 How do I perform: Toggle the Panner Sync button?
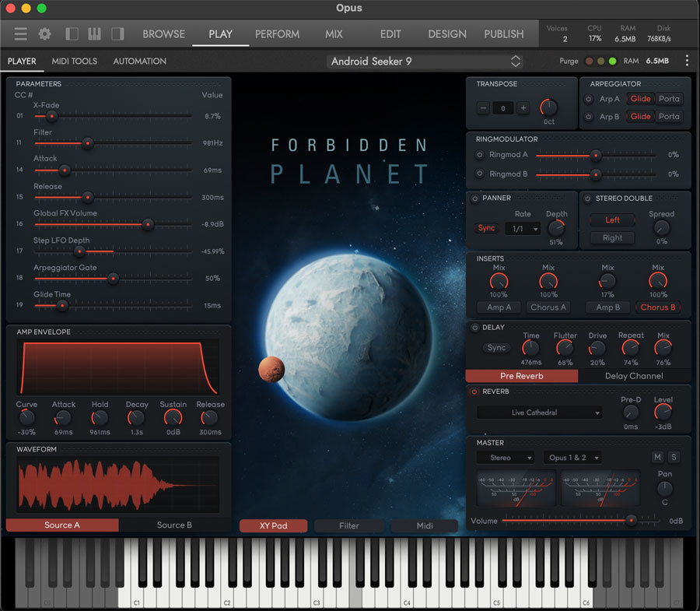[x=486, y=228]
